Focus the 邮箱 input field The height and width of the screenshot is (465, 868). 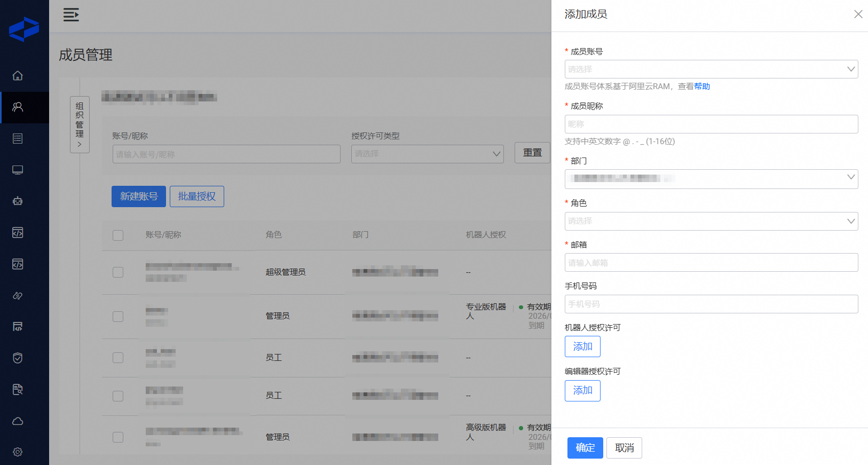pyautogui.click(x=712, y=263)
